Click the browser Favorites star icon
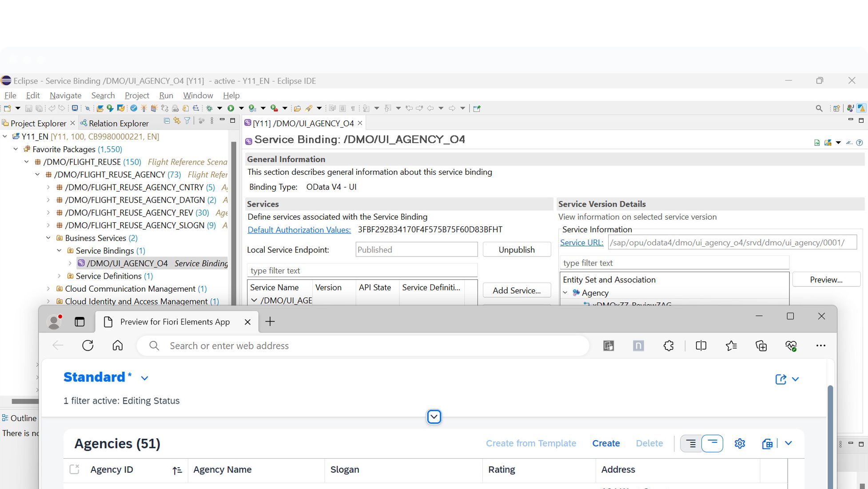This screenshot has width=868, height=489. pyautogui.click(x=731, y=346)
